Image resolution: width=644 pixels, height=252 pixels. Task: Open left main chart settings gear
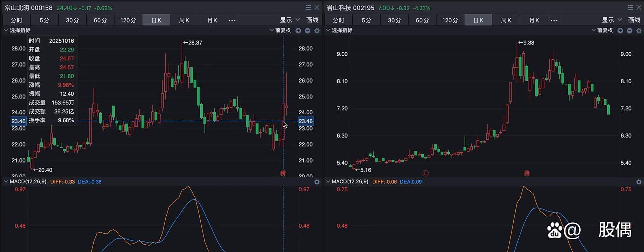317,31
